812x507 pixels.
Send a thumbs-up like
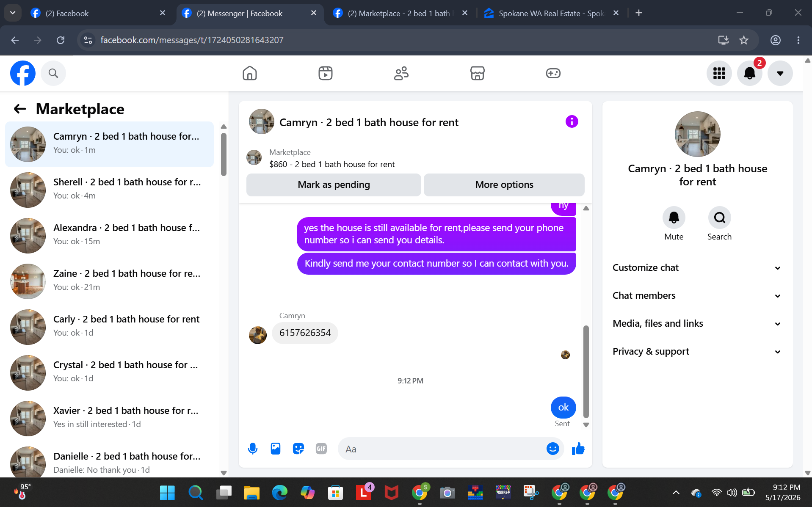pyautogui.click(x=578, y=449)
